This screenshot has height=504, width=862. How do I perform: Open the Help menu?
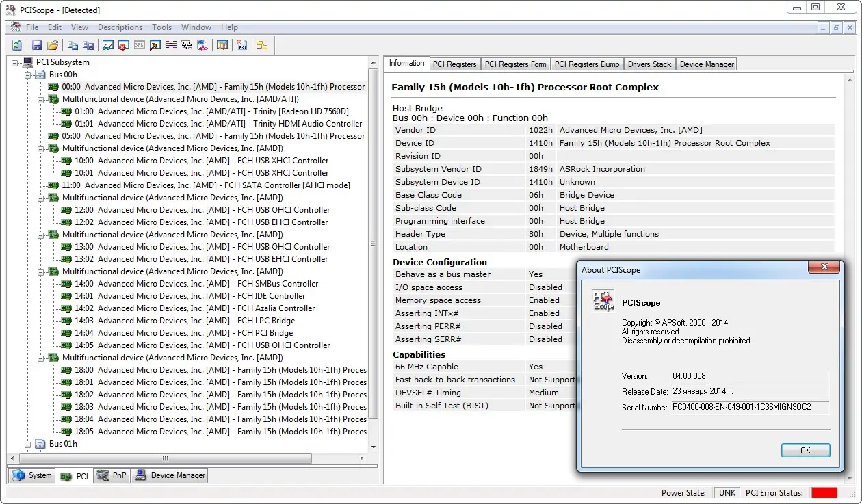tap(229, 27)
